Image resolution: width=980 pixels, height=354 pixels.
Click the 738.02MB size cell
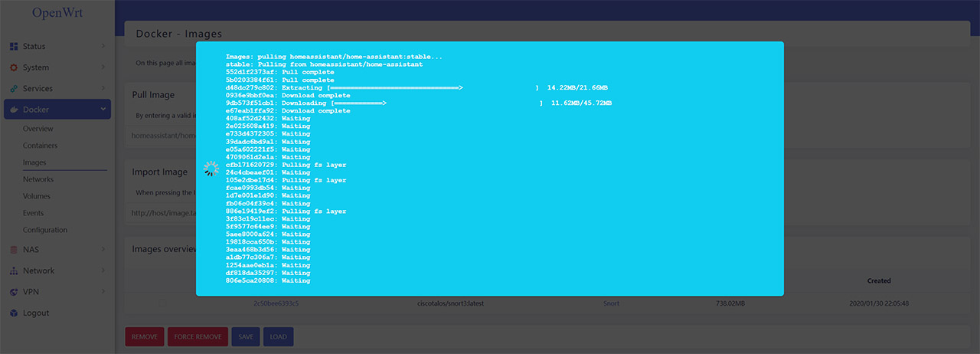coord(730,303)
